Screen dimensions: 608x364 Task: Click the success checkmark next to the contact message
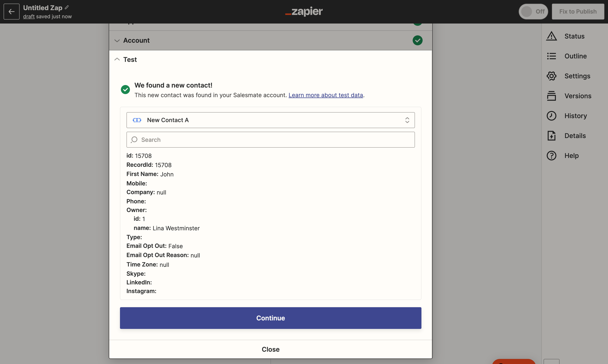pos(125,89)
